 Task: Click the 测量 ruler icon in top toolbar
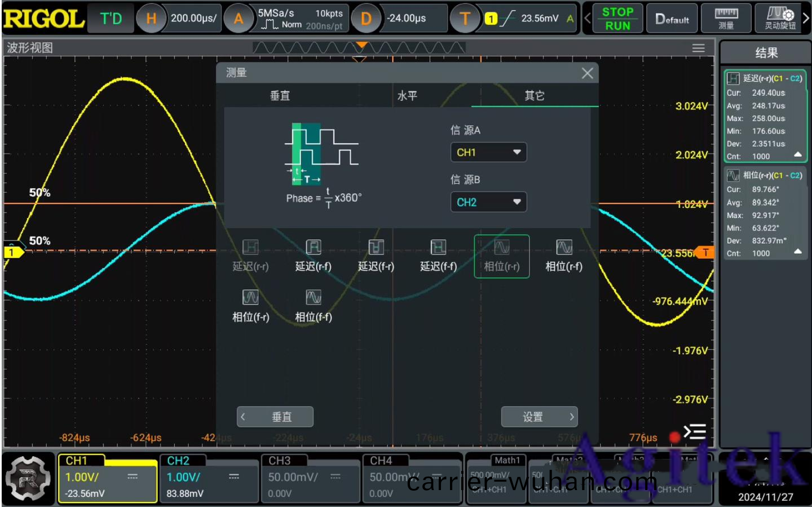click(726, 18)
